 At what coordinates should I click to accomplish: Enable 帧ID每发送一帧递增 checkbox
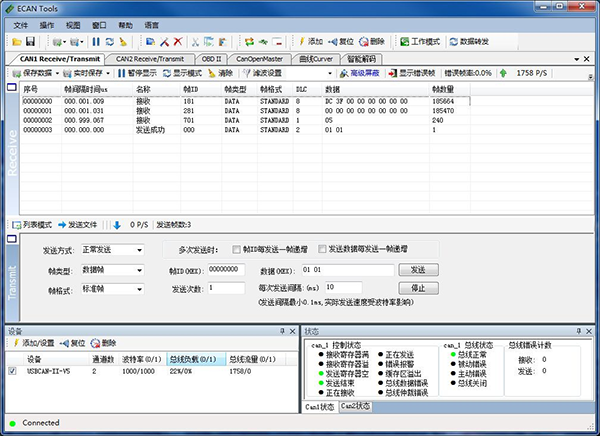[x=236, y=249]
